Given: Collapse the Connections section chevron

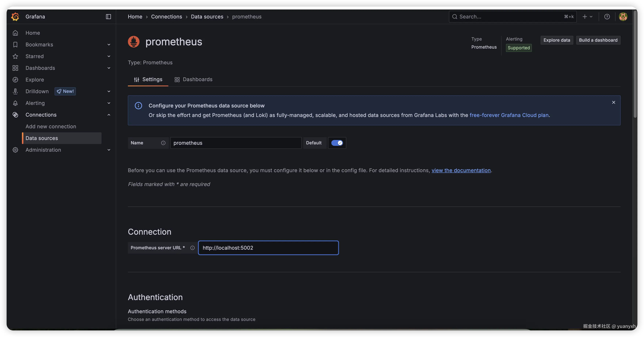Looking at the screenshot, I should click(109, 115).
